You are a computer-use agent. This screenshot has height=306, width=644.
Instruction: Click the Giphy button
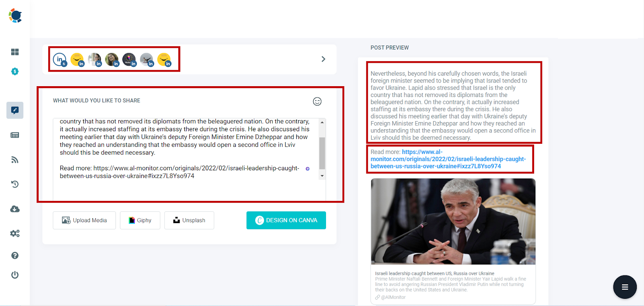coord(140,220)
